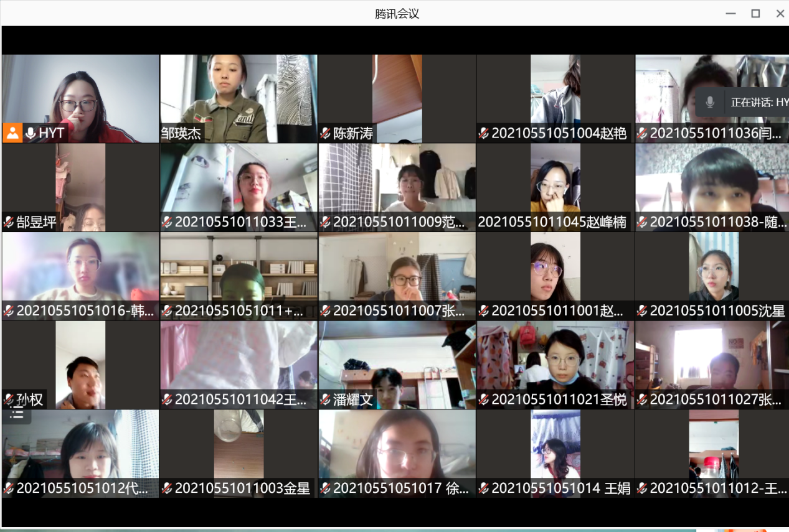Click the 正在讲话 speaking status label
The height and width of the screenshot is (532, 789).
(x=758, y=102)
